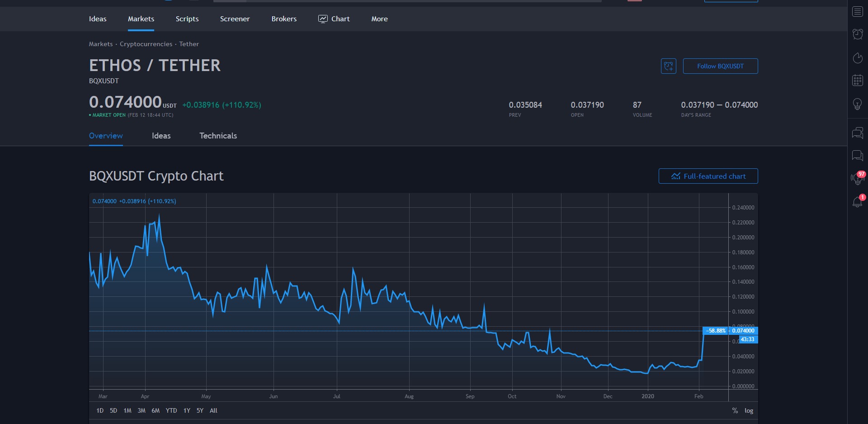Open the alerts clock icon in sidebar

point(858,34)
